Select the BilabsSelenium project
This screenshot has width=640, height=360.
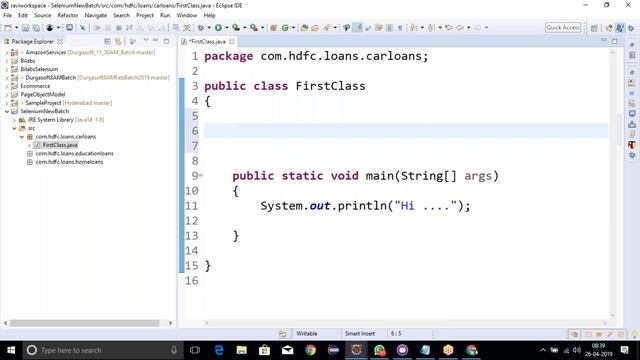coord(39,69)
